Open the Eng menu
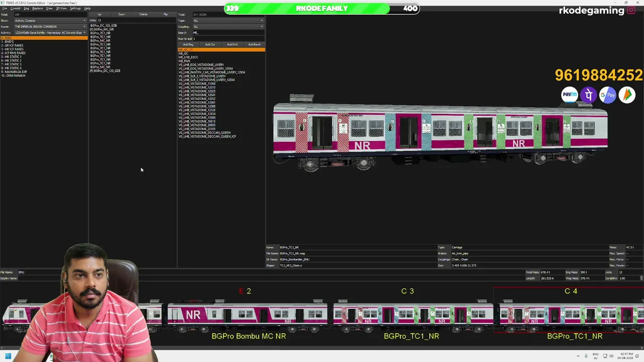Viewport: 644px width, 362px height. pyautogui.click(x=27, y=9)
